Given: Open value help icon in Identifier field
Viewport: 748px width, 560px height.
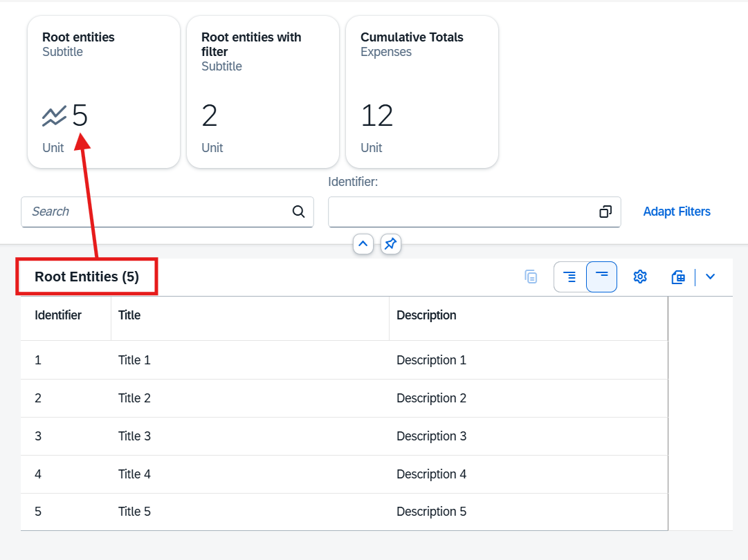Looking at the screenshot, I should coord(605,212).
